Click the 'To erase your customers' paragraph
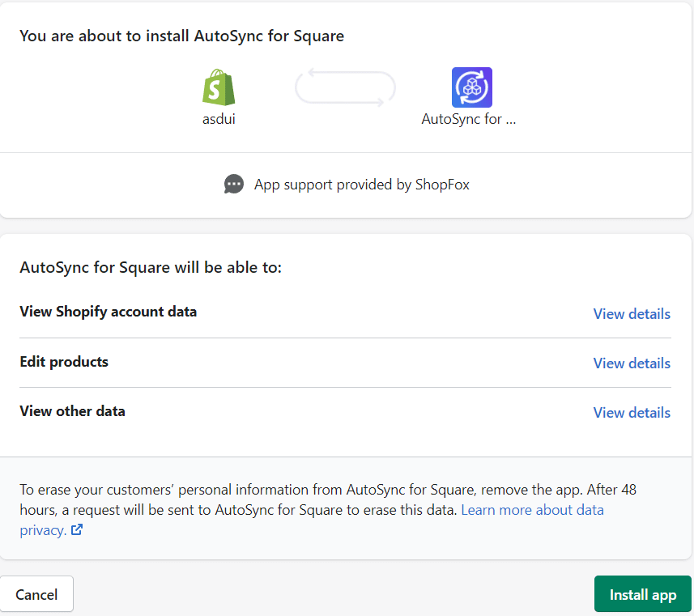The height and width of the screenshot is (616, 694). (328, 510)
